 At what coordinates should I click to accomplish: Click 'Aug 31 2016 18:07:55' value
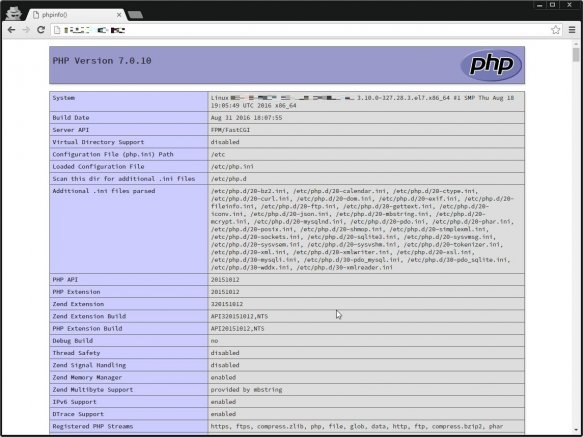246,118
